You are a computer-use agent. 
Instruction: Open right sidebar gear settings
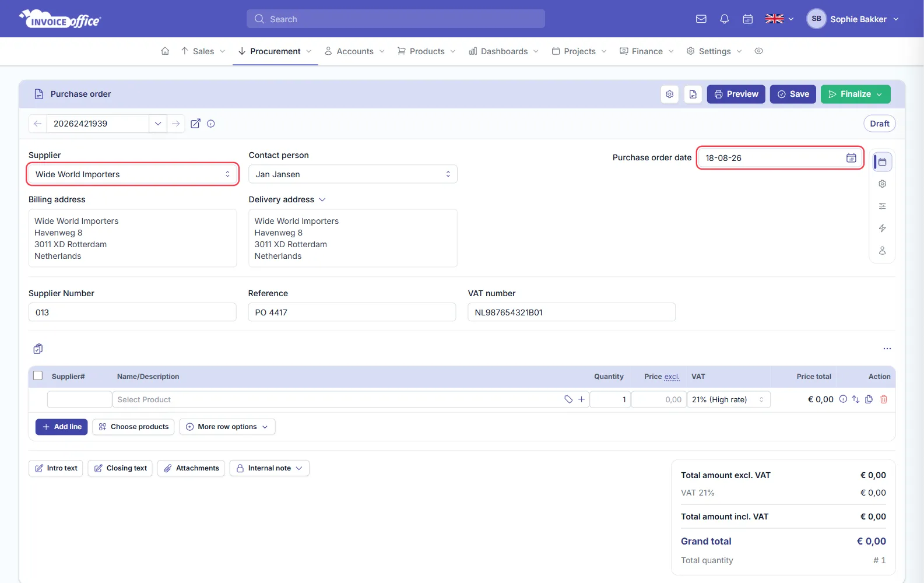[883, 184]
